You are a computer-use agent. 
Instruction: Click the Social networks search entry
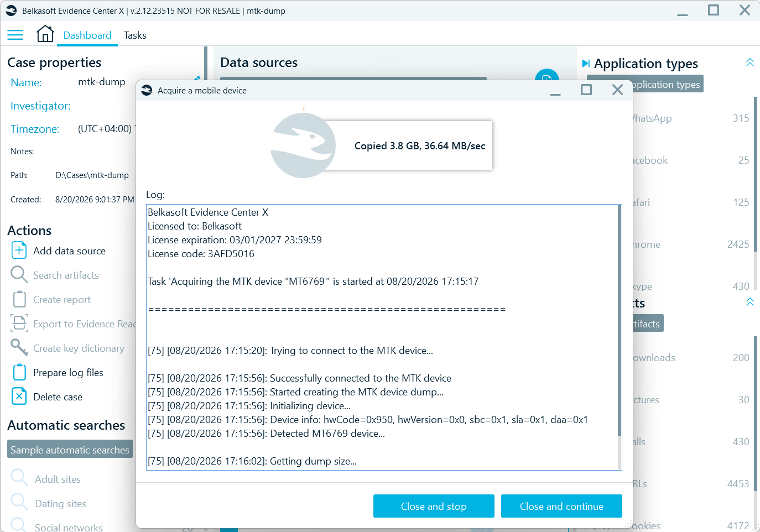69,527
